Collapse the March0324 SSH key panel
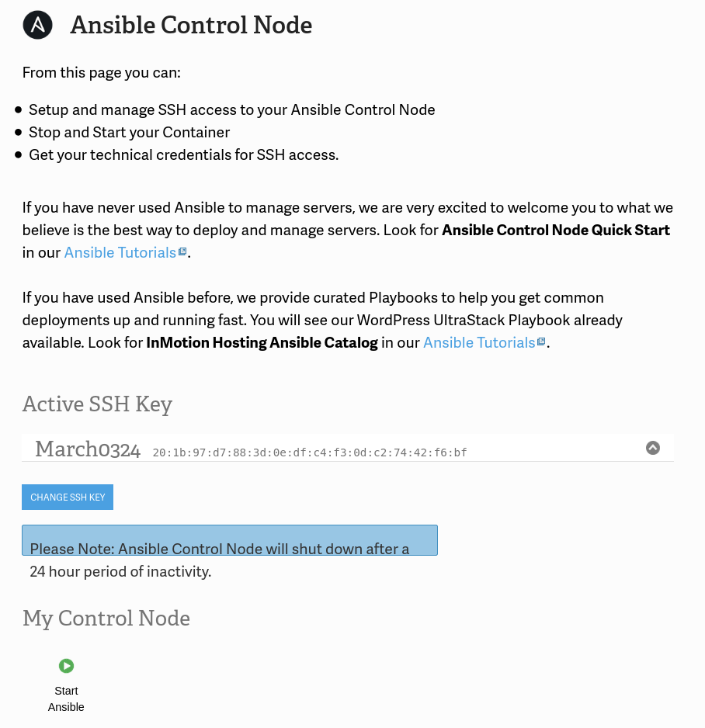 pyautogui.click(x=653, y=448)
